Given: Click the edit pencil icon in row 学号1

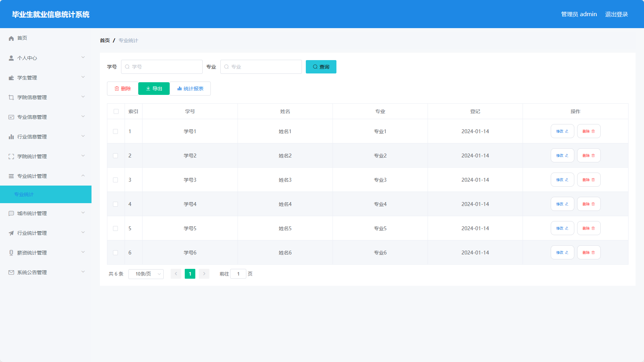Looking at the screenshot, I should [567, 131].
